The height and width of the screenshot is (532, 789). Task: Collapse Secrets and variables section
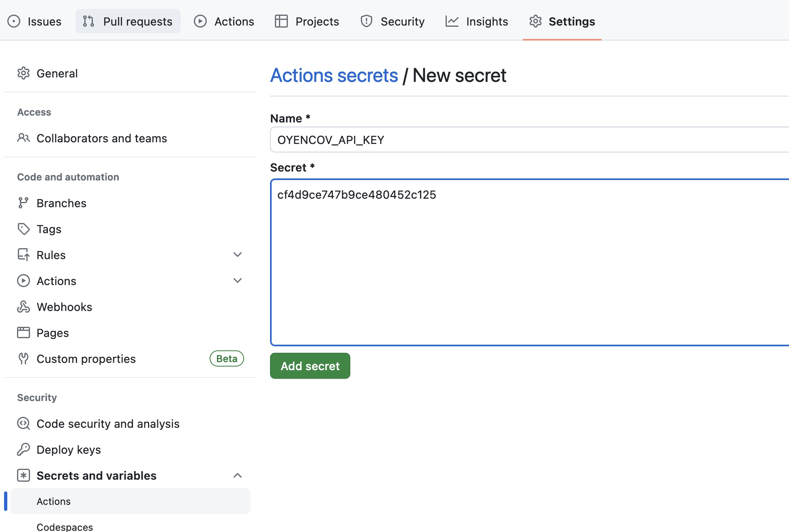coord(238,475)
